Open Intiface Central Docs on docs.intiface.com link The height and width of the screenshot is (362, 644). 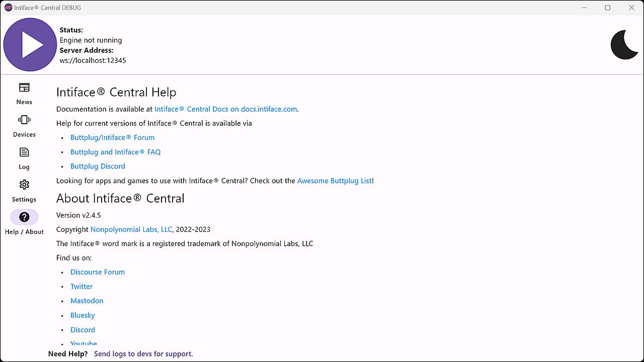[x=226, y=109]
